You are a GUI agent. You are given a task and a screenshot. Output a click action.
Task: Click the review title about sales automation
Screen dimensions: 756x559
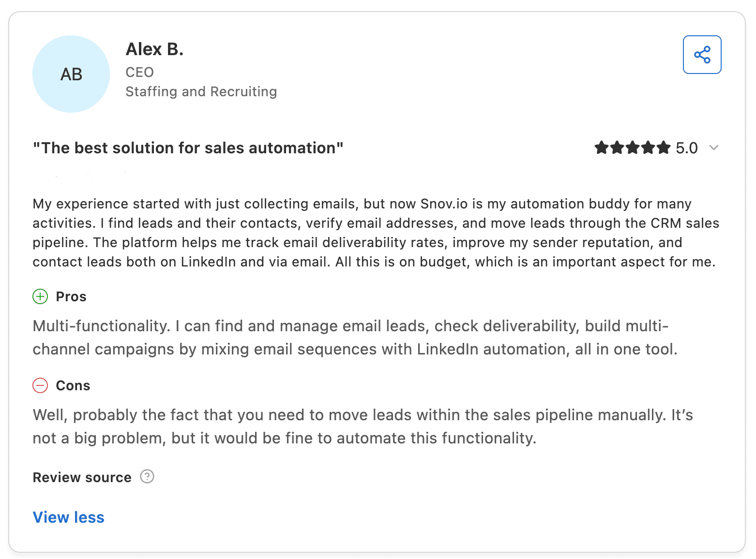pos(188,148)
